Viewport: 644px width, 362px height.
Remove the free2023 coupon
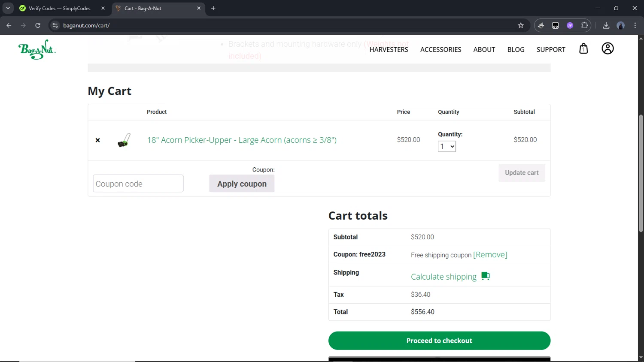(490, 255)
